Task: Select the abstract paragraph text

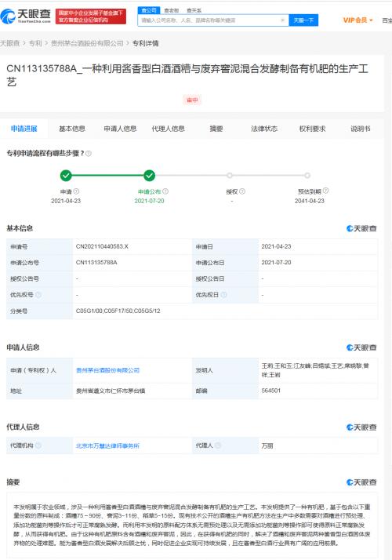Action: click(192, 525)
